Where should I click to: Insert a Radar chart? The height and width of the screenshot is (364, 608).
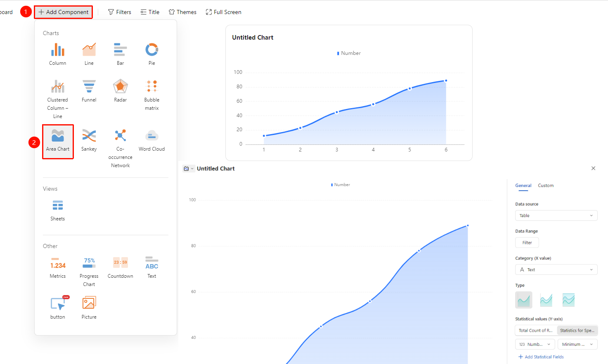click(x=121, y=91)
